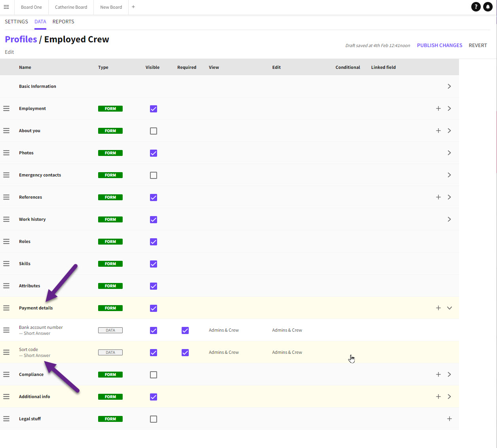Viewport: 497px width, 448px height.
Task: Switch to the REPORTS tab
Action: (63, 22)
